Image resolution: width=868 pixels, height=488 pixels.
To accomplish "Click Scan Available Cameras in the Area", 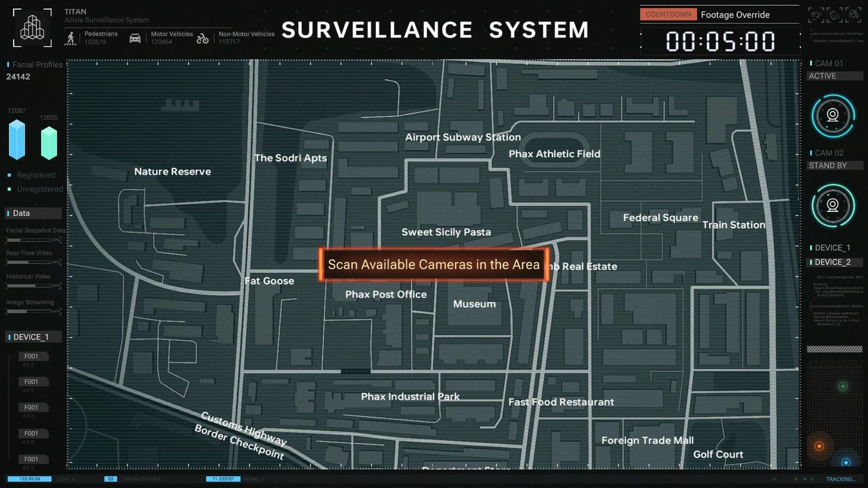I will (x=434, y=265).
